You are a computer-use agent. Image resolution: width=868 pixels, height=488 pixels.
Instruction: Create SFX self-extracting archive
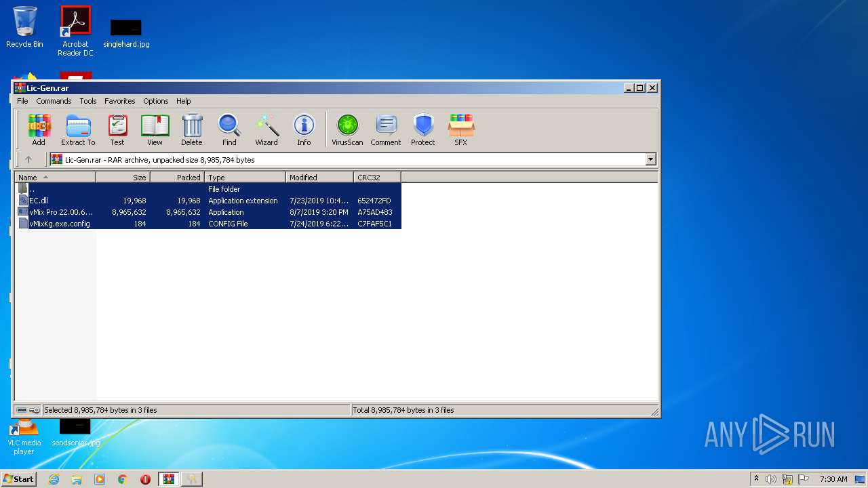(461, 130)
